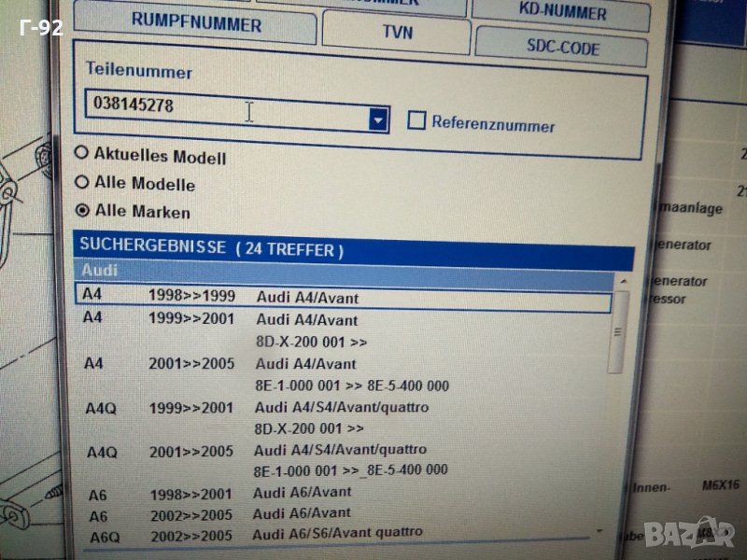The height and width of the screenshot is (560, 747).
Task: Enable the Referenznummer checkbox
Action: pyautogui.click(x=417, y=121)
